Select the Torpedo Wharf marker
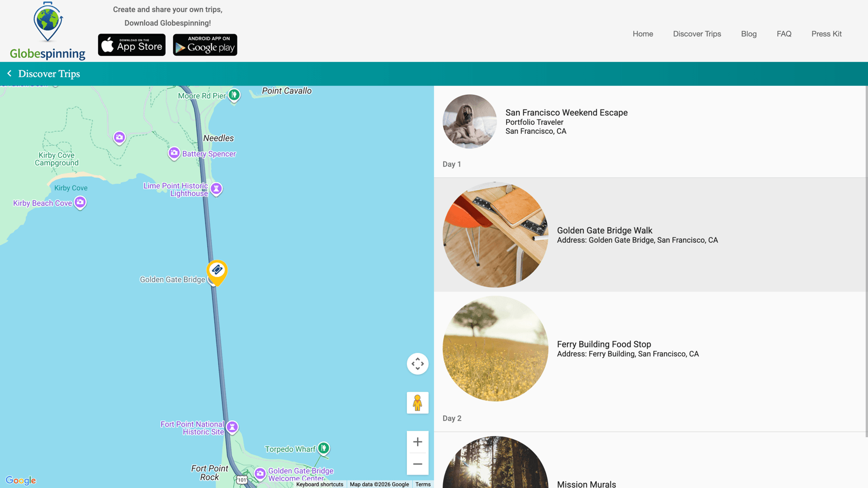This screenshot has height=488, width=868. [x=324, y=448]
